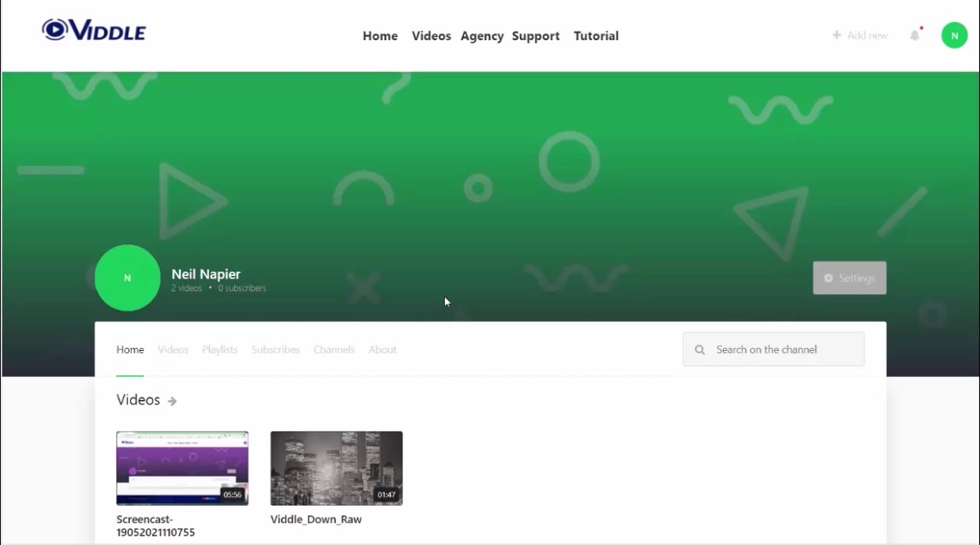The width and height of the screenshot is (980, 545).
Task: Open the Viddle_Down_Raw video thumbnail
Action: (336, 468)
